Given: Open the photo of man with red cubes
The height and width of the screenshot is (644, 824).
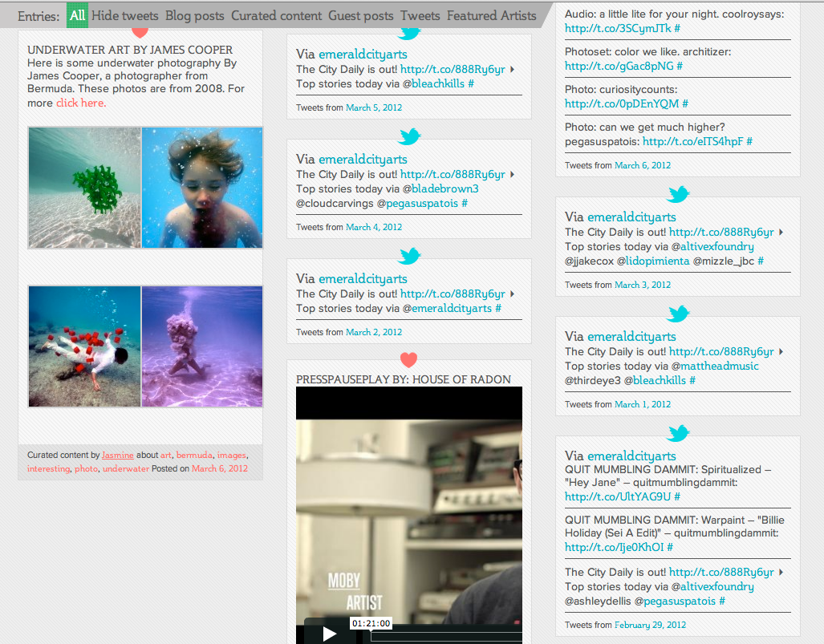Looking at the screenshot, I should coord(84,346).
